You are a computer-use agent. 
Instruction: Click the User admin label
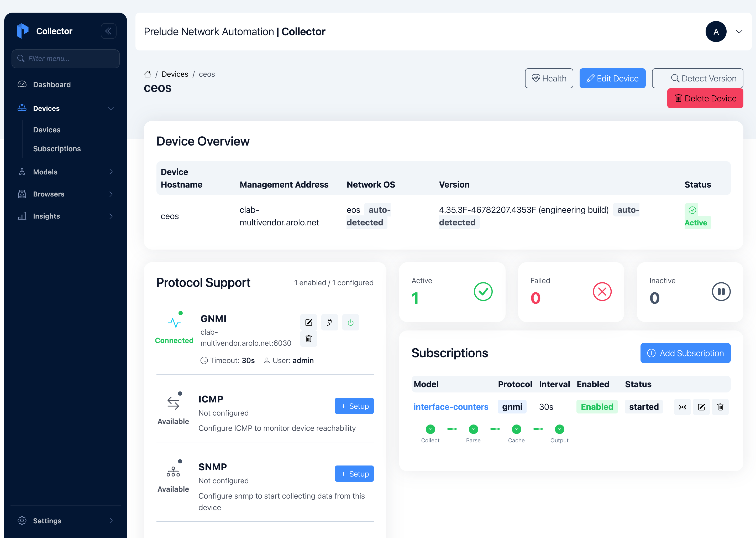[289, 360]
